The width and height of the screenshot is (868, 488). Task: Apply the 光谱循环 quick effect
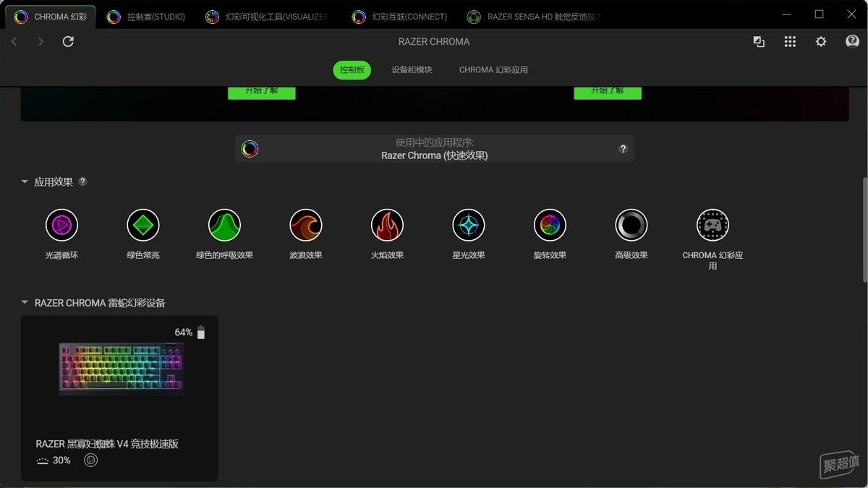[x=61, y=226]
